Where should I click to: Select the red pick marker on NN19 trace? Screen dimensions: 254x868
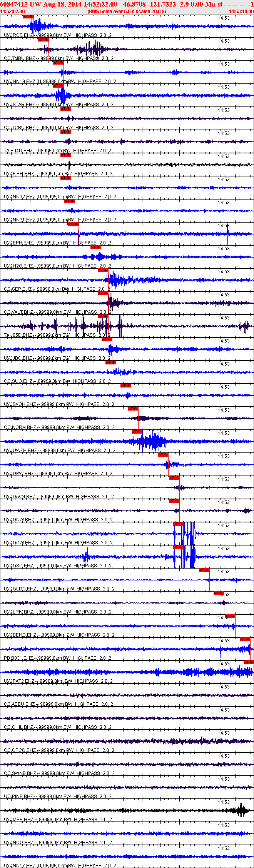(x=58, y=63)
